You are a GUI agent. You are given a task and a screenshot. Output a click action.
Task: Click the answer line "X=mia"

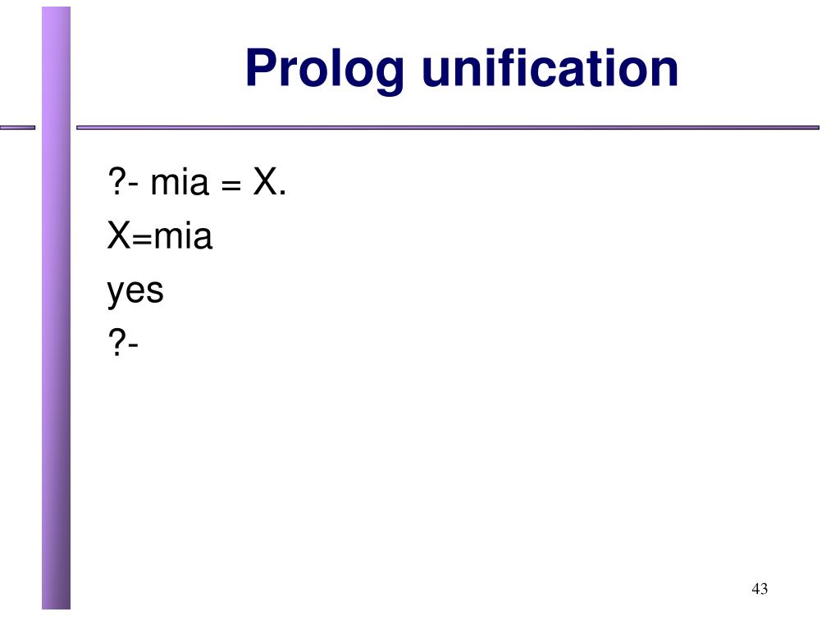coord(160,235)
